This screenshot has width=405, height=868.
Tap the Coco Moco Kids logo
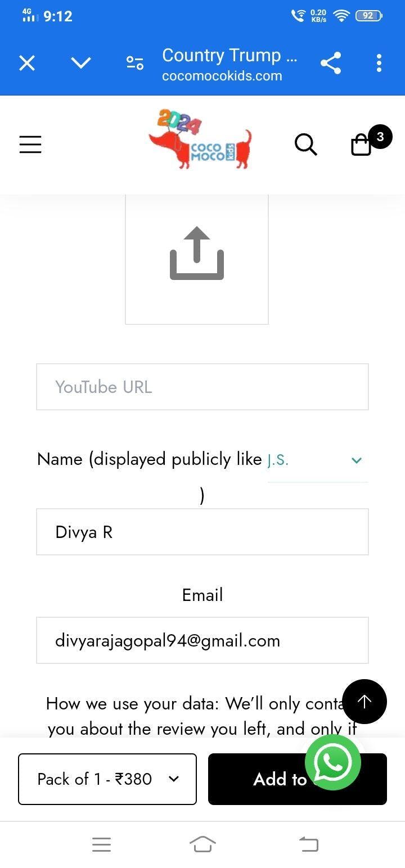[200, 140]
